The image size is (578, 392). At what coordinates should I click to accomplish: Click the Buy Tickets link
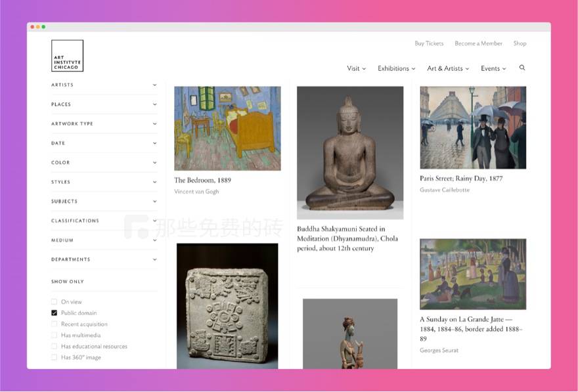pos(429,43)
